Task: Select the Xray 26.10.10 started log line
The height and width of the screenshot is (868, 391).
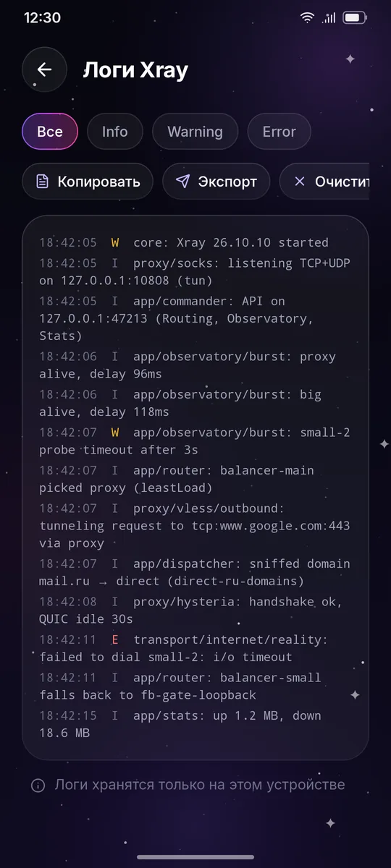Action: (184, 242)
